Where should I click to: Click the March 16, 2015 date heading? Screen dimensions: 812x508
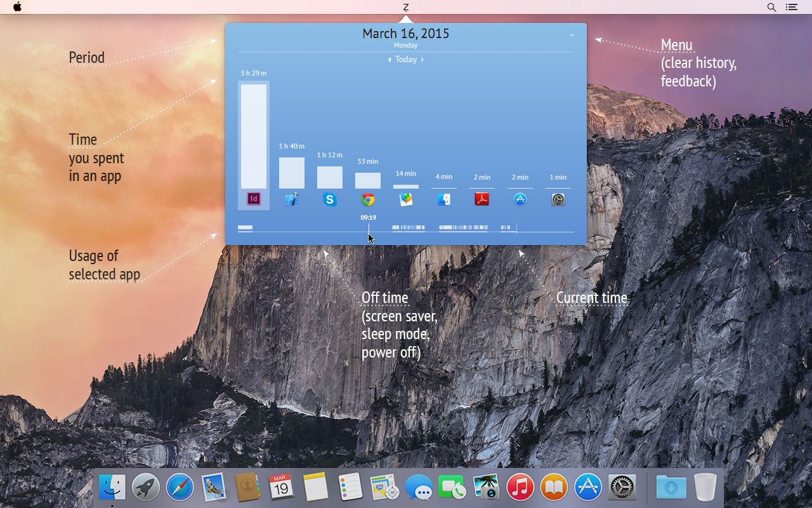pyautogui.click(x=406, y=33)
